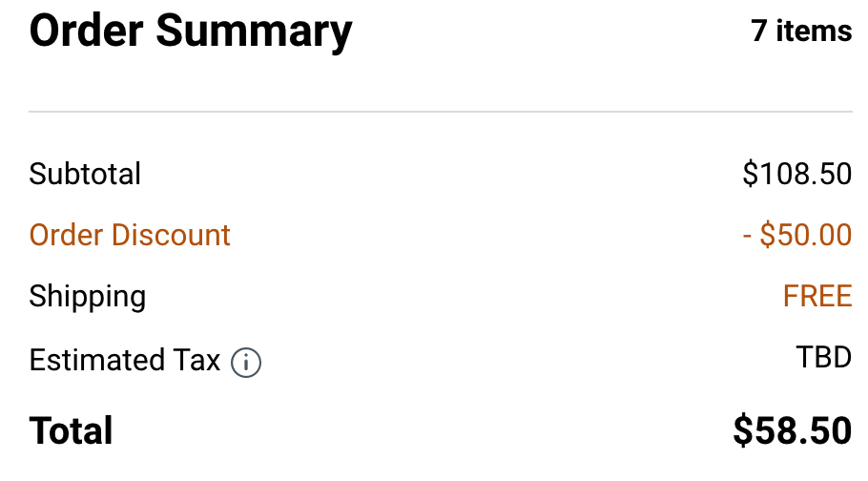This screenshot has width=868, height=481.
Task: Click the bold Total label
Action: [71, 430]
